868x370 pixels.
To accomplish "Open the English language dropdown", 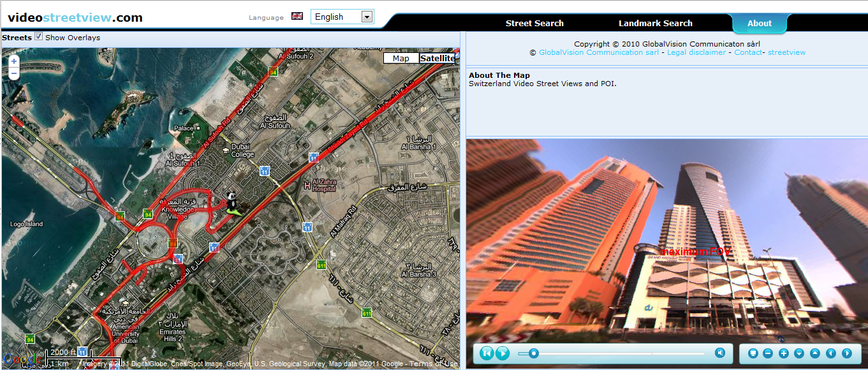I will pyautogui.click(x=342, y=17).
